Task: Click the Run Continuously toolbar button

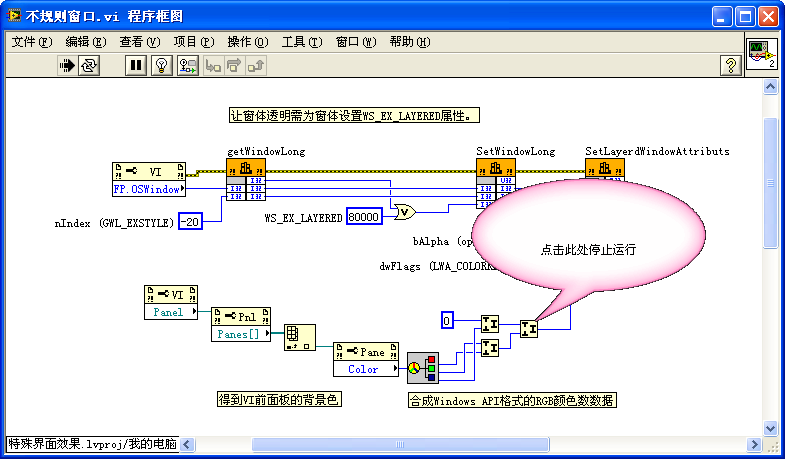Action: 90,66
